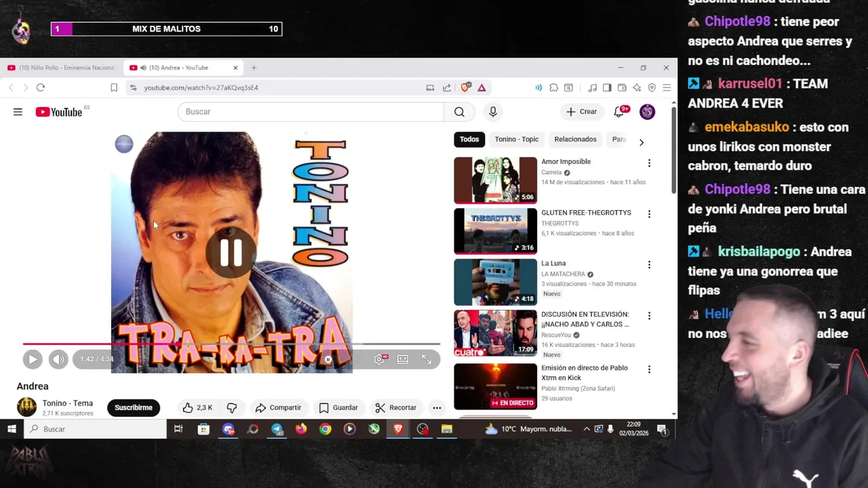This screenshot has height=488, width=868.
Task: Share the page with the address bar icon
Action: tap(447, 87)
